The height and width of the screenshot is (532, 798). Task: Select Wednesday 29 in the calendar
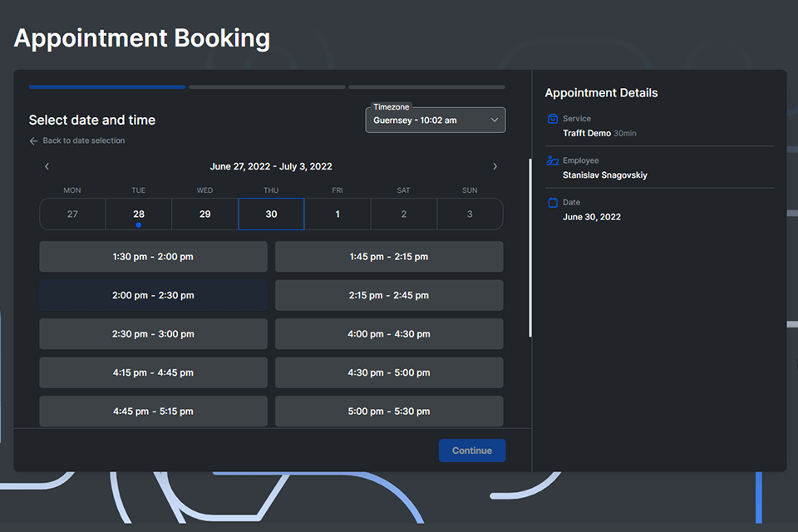(204, 214)
